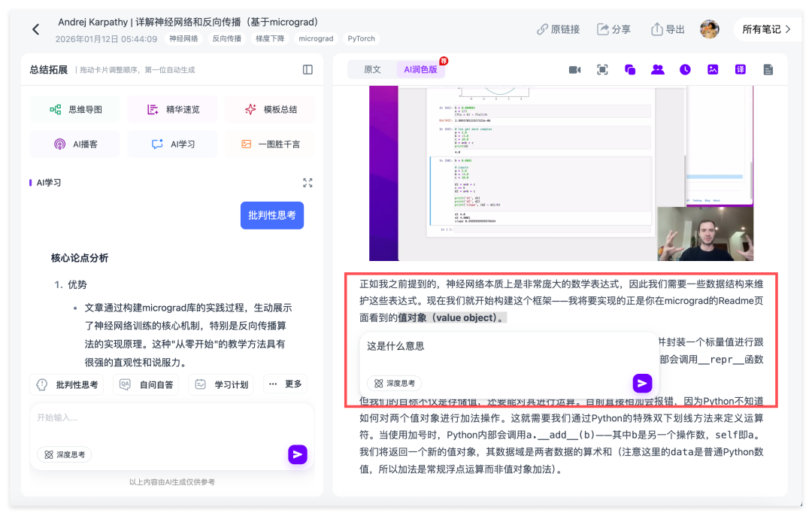Select the 梯度下降 tag
812x516 pixels.
pyautogui.click(x=270, y=39)
